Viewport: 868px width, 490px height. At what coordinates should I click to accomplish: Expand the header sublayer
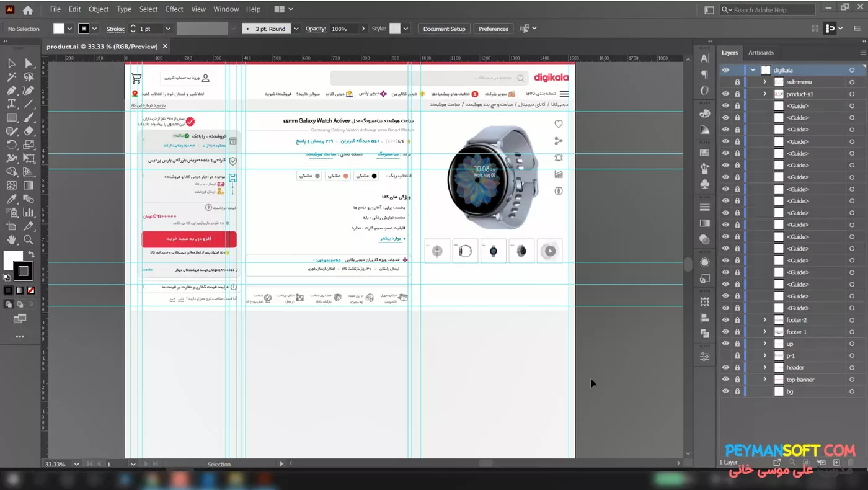pyautogui.click(x=764, y=368)
